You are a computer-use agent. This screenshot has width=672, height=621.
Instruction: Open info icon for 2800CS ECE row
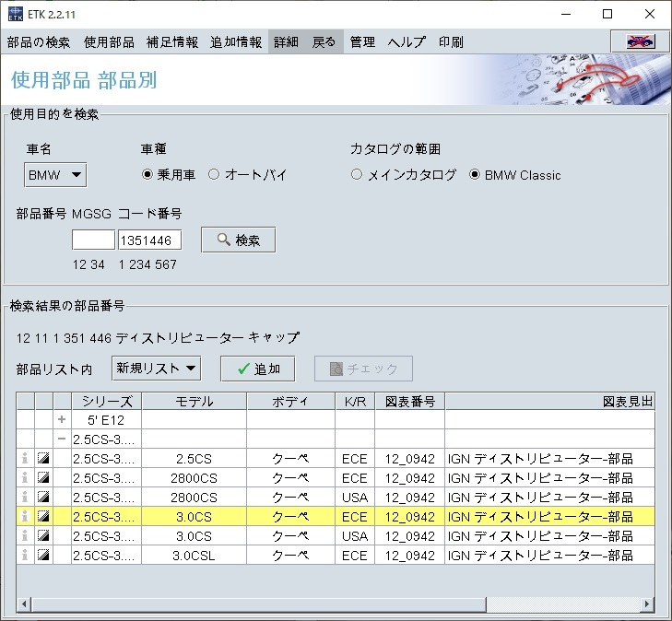[x=25, y=478]
